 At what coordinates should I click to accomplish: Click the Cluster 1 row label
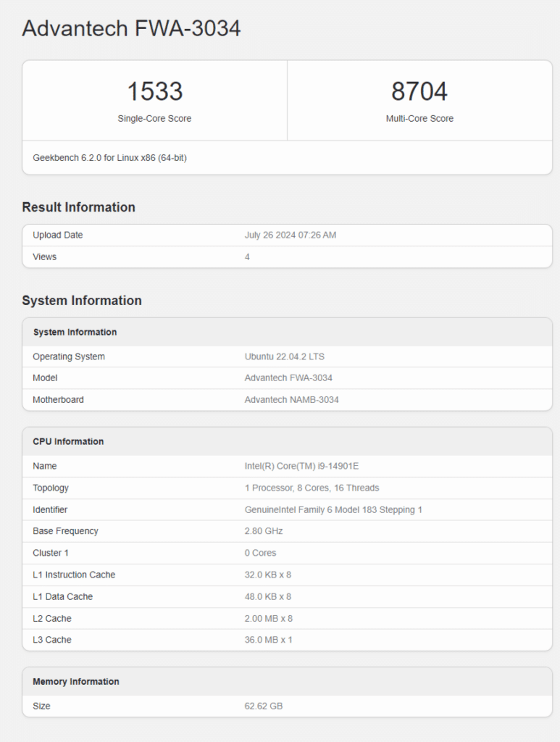tap(51, 553)
